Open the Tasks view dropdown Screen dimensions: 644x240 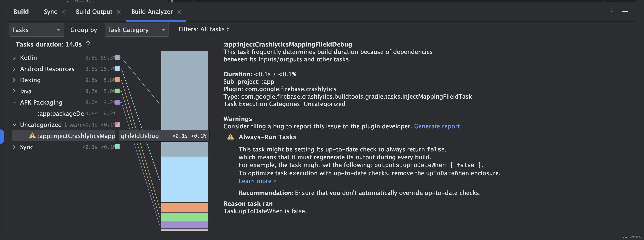click(37, 30)
